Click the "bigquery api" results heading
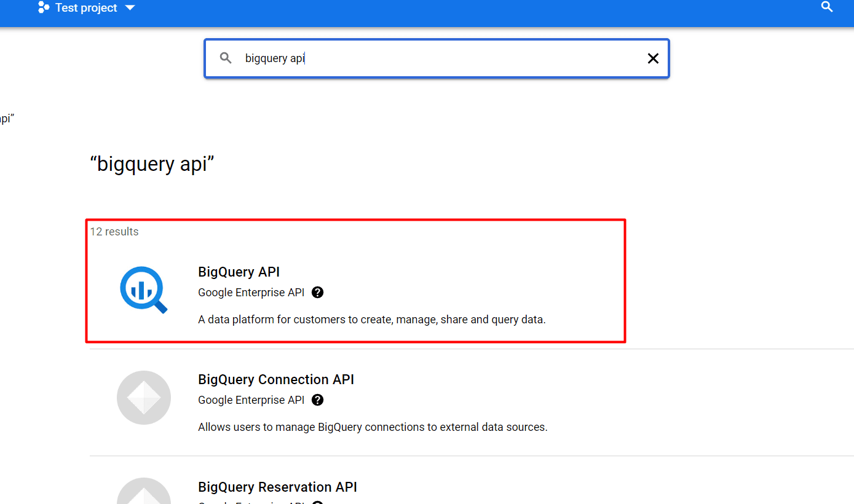Image resolution: width=854 pixels, height=504 pixels. 152,164
